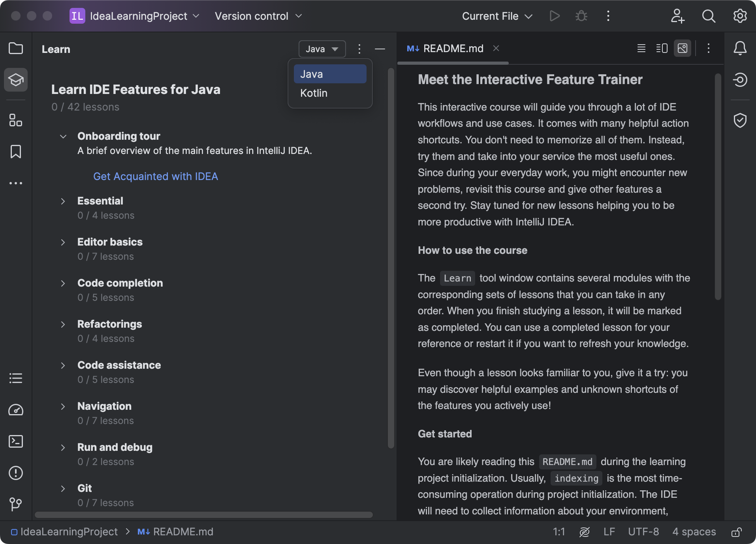This screenshot has height=544, width=756.
Task: Open the Bookmarks tool window
Action: [15, 152]
